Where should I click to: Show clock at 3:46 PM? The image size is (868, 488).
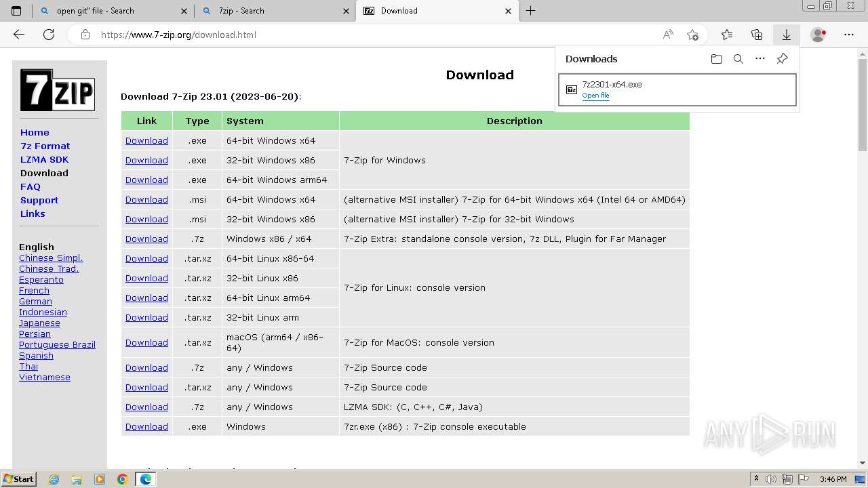(x=833, y=479)
